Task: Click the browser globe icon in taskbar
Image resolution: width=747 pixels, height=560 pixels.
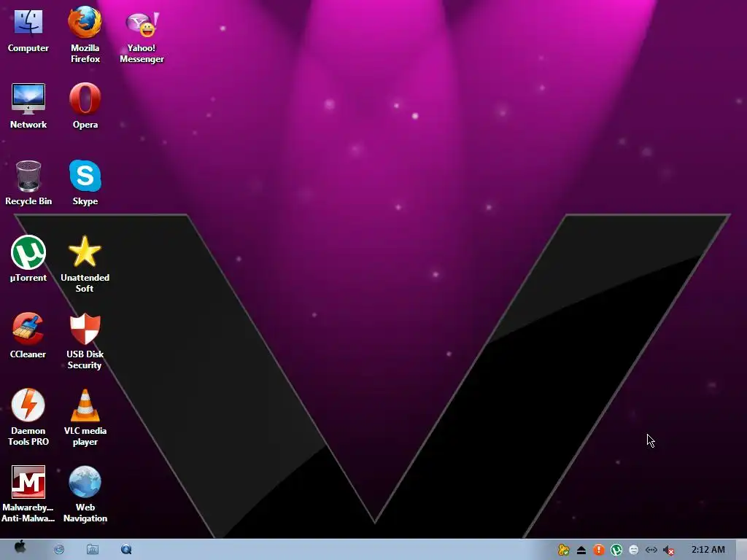Action: tap(59, 550)
